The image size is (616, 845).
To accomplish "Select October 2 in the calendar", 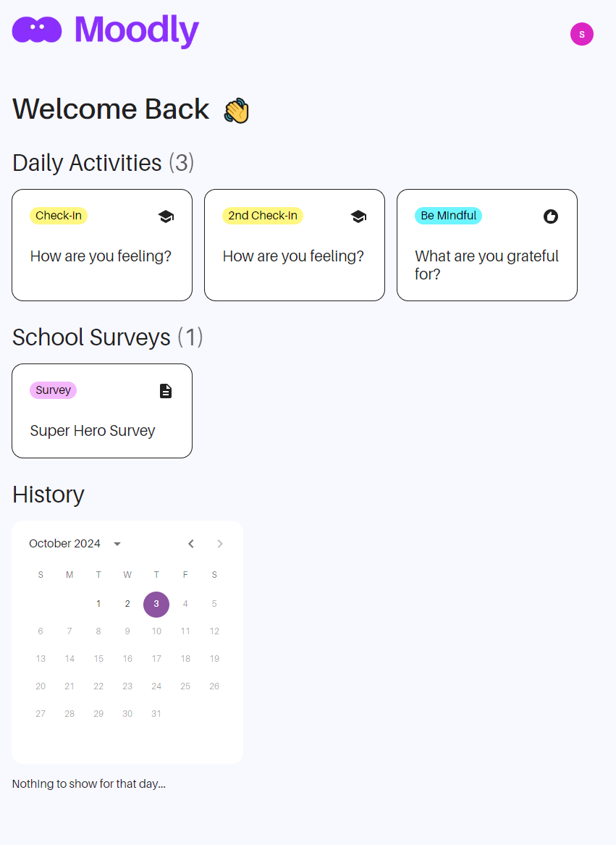I will click(x=127, y=604).
